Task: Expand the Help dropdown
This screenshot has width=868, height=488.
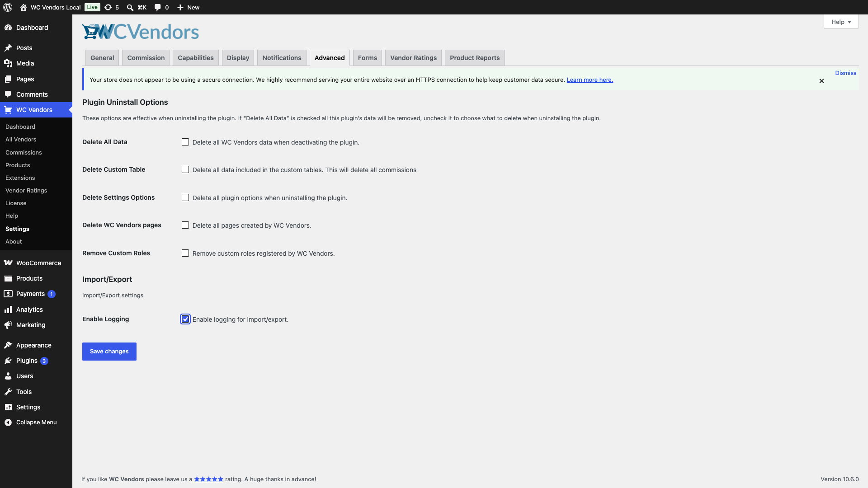Action: coord(841,22)
